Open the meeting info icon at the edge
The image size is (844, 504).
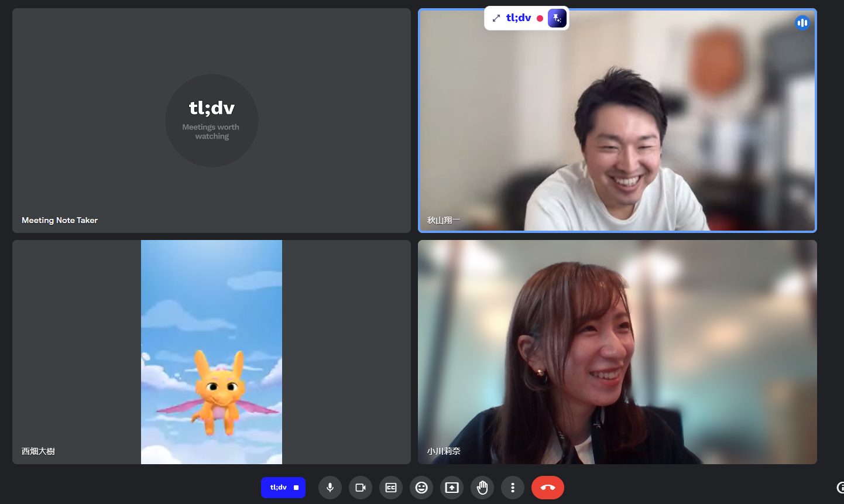pos(840,488)
